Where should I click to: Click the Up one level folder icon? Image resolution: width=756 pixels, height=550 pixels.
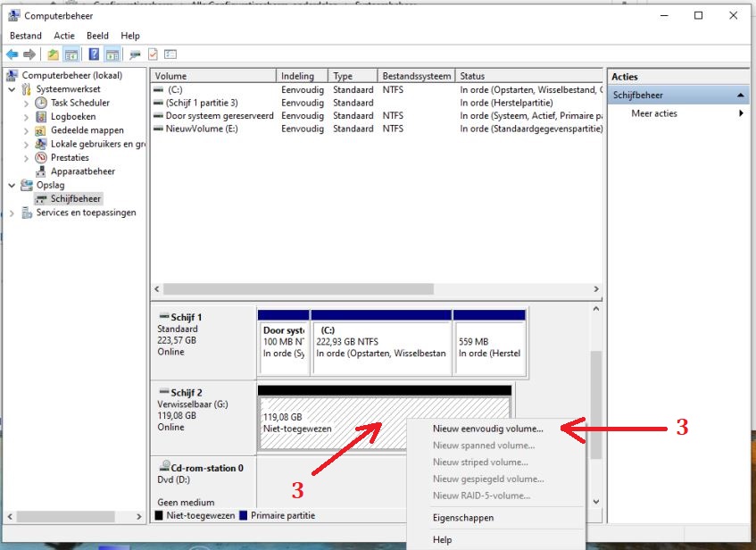coord(54,54)
